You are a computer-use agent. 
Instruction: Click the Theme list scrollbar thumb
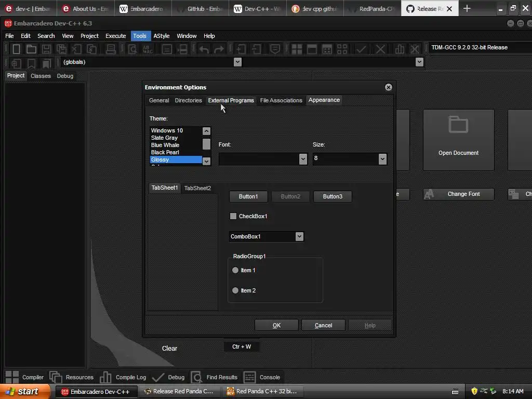206,144
